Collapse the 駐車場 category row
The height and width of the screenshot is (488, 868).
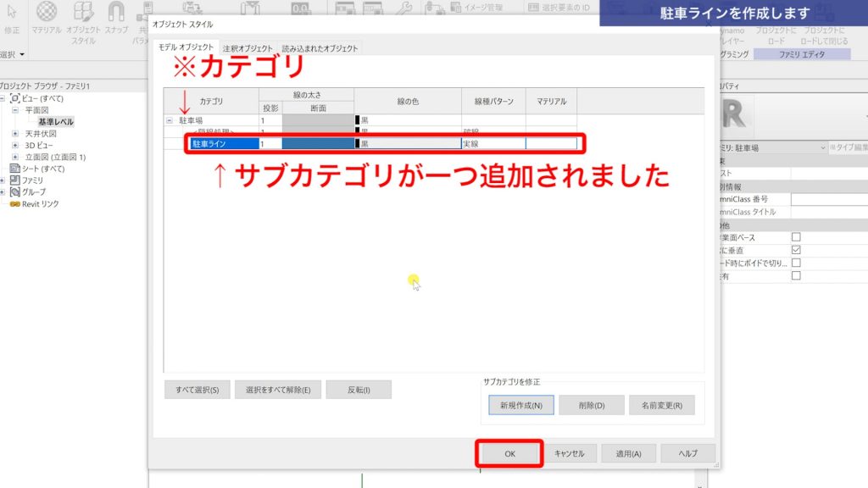(170, 121)
